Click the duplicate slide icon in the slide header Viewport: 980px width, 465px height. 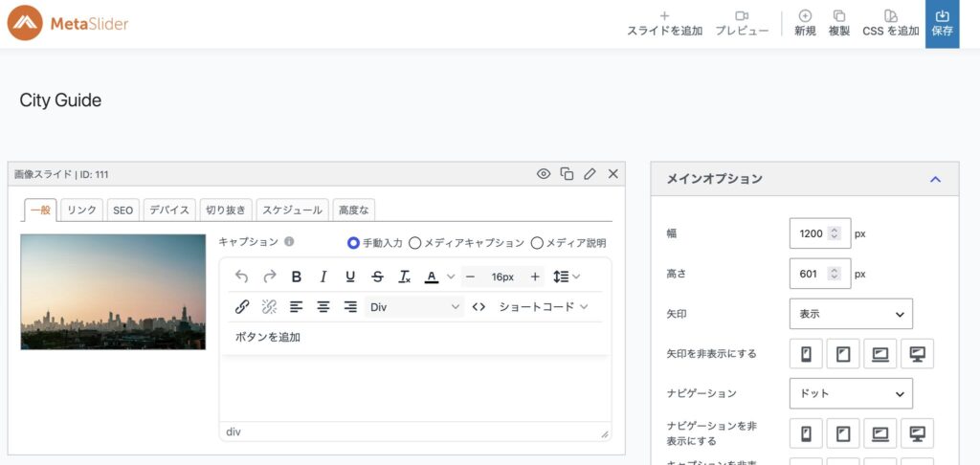pyautogui.click(x=567, y=174)
